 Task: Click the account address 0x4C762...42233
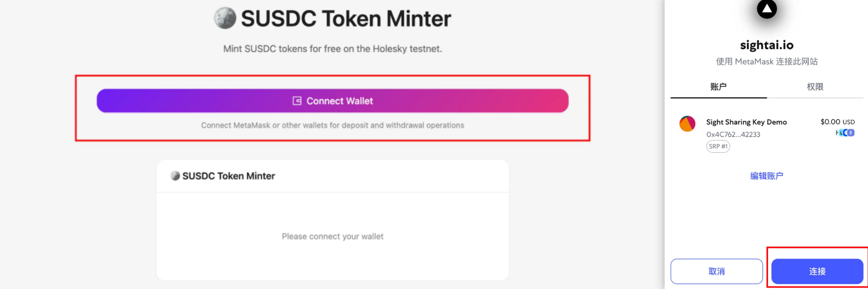click(733, 135)
